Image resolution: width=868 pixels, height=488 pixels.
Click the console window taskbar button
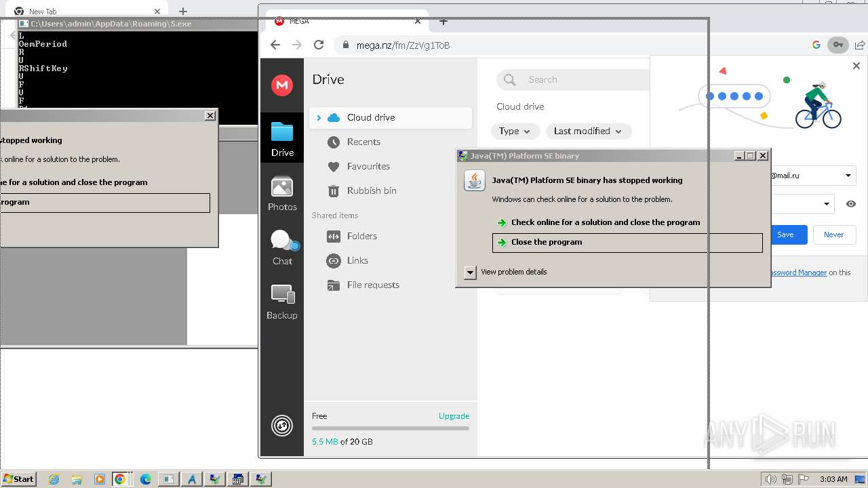(x=168, y=479)
